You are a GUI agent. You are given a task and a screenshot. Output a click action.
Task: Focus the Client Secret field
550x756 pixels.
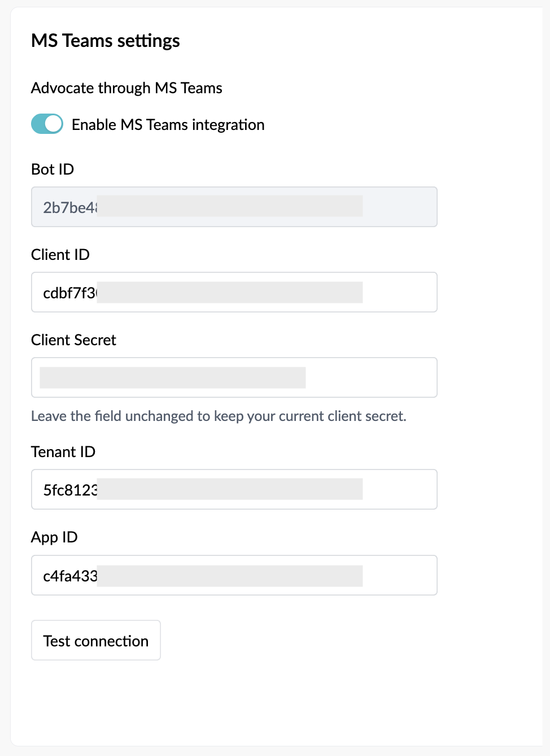pos(234,377)
